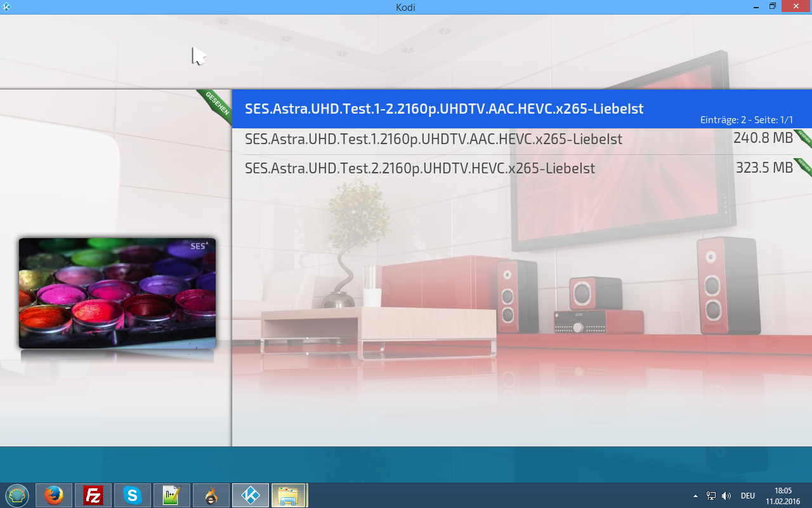Click the 323.5 MB file size
The width and height of the screenshot is (812, 508).
[764, 168]
